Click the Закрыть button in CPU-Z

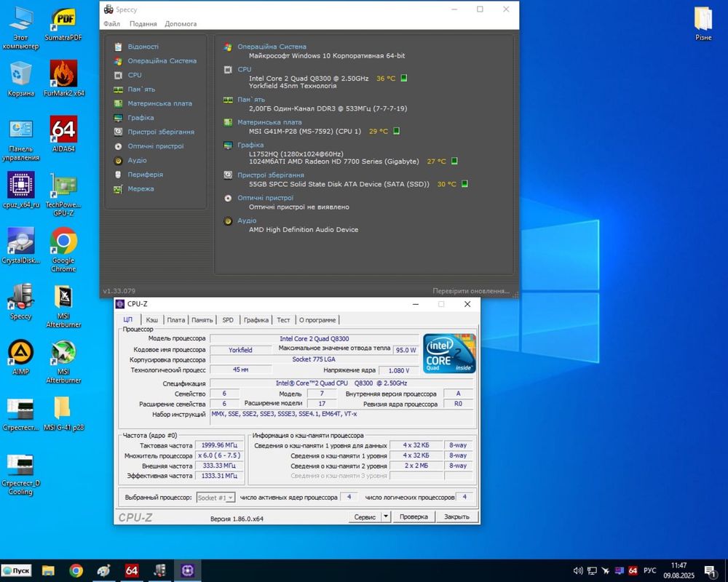click(x=457, y=517)
